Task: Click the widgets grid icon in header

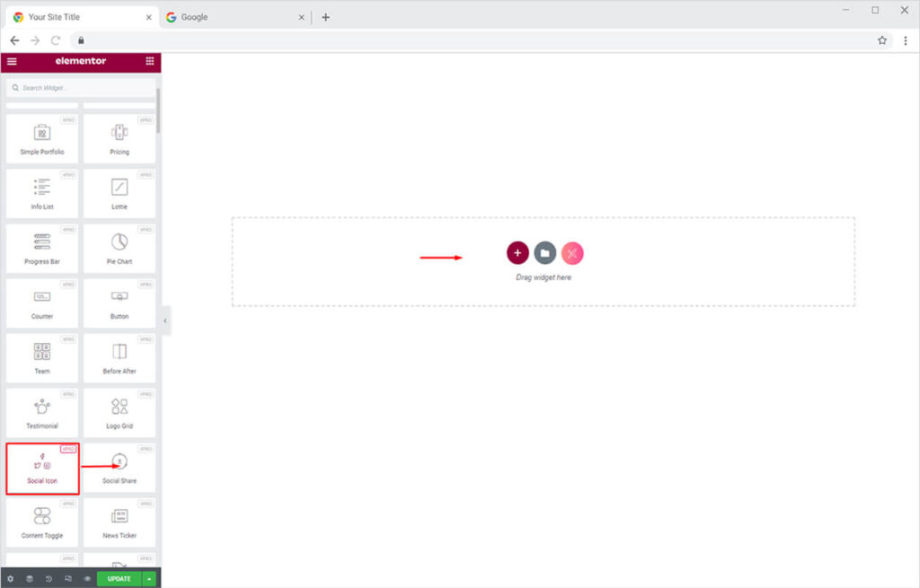Action: [149, 61]
